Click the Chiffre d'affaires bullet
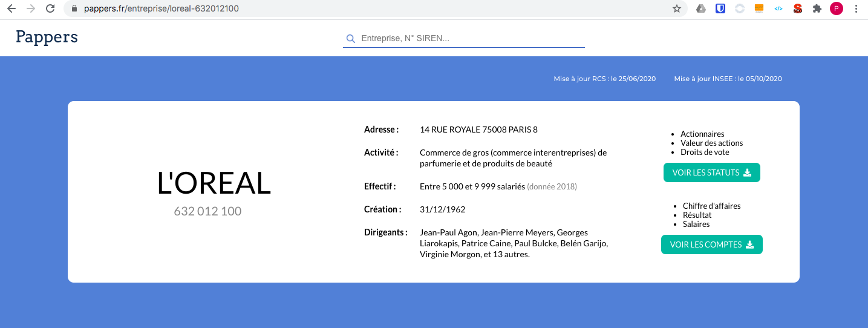Viewport: 868px width, 328px height. (711, 206)
